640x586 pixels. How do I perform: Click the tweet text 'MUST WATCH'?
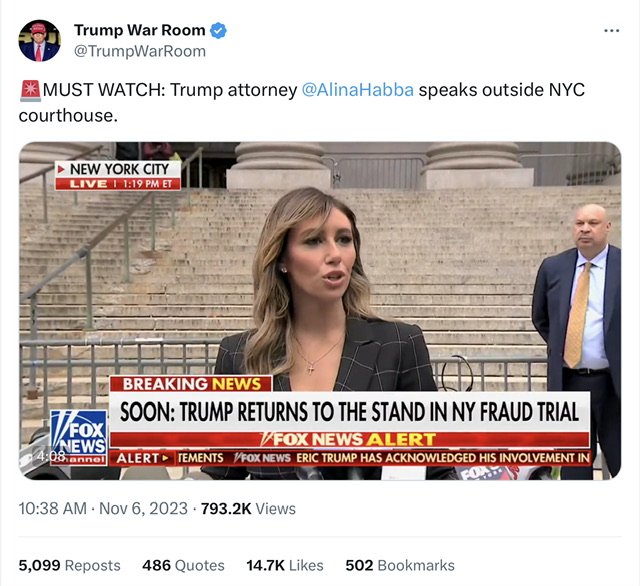(103, 90)
